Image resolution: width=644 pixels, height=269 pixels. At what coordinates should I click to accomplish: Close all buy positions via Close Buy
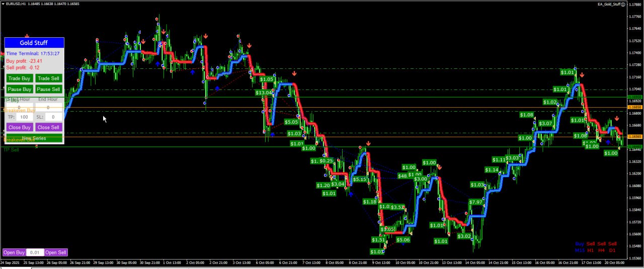19,127
